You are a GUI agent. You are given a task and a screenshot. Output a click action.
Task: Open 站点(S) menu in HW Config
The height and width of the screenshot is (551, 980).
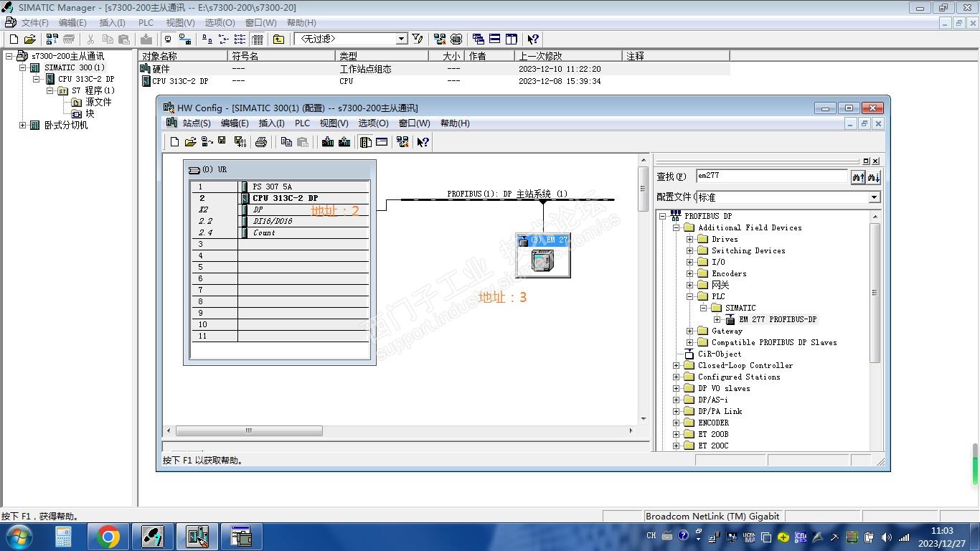pos(197,123)
